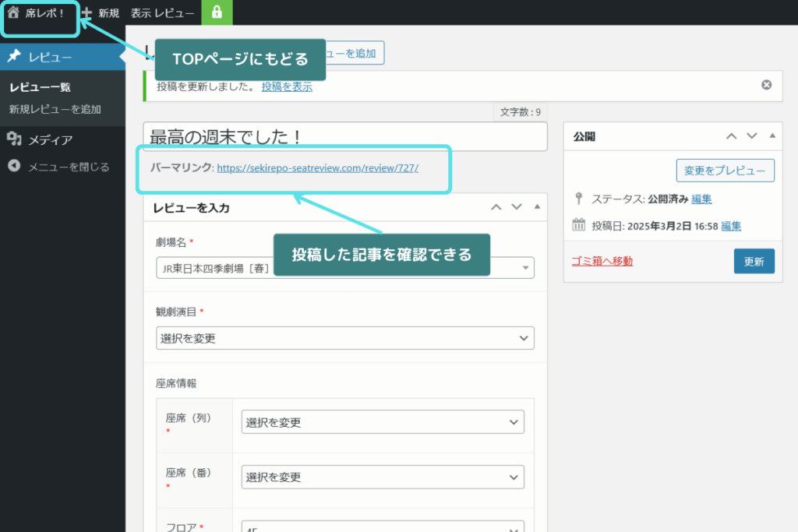Click 編集 link next to 投稿日
Screen dimensions: 798x532
[x=731, y=226]
